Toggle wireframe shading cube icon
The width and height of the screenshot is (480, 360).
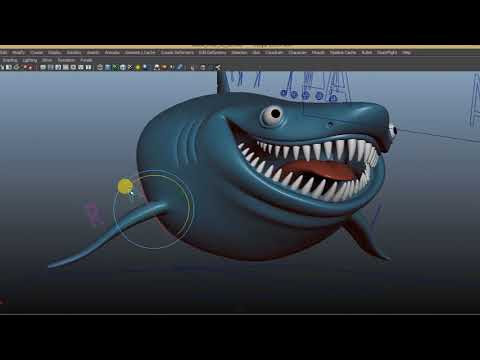tap(100, 67)
